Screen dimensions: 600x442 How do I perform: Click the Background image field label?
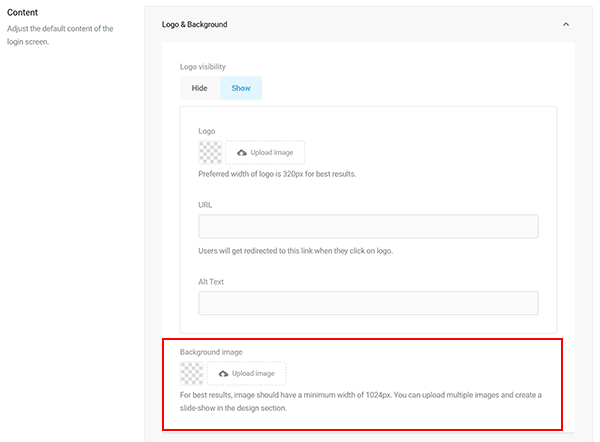tap(213, 352)
